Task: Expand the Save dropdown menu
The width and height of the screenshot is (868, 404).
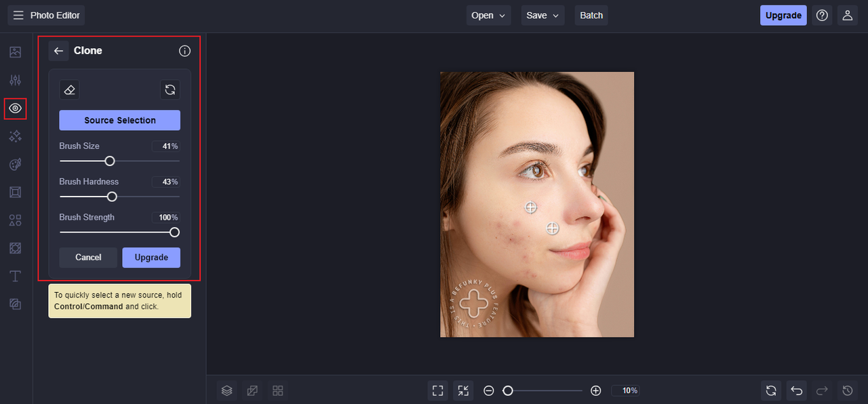Action: (x=543, y=16)
